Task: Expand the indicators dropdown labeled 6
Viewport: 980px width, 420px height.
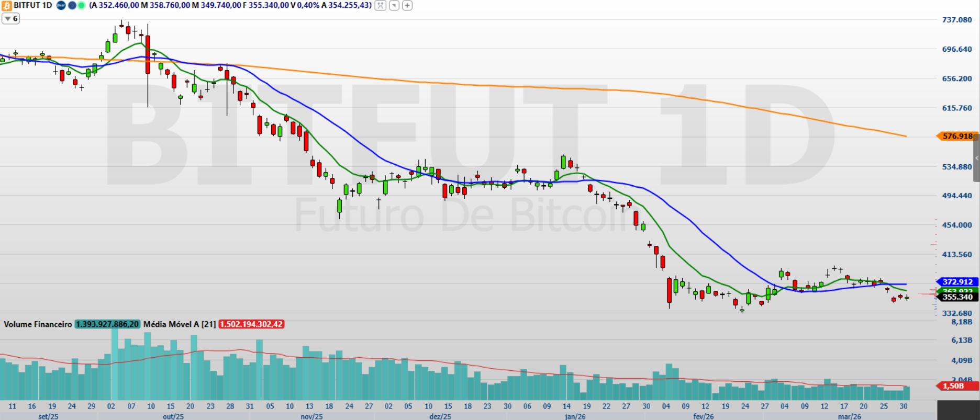Action: (x=10, y=19)
